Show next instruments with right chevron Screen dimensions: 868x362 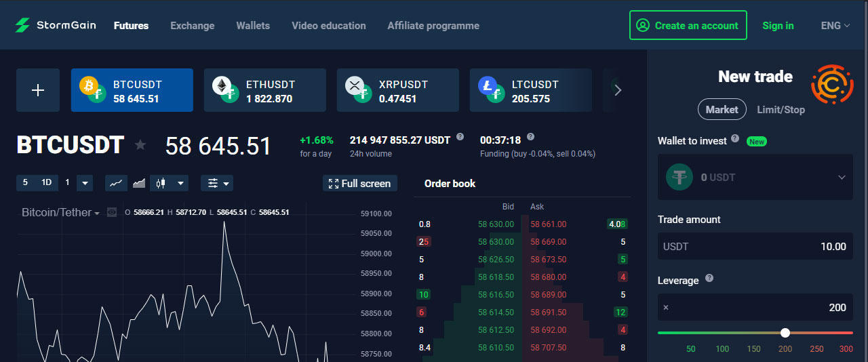pyautogui.click(x=617, y=90)
